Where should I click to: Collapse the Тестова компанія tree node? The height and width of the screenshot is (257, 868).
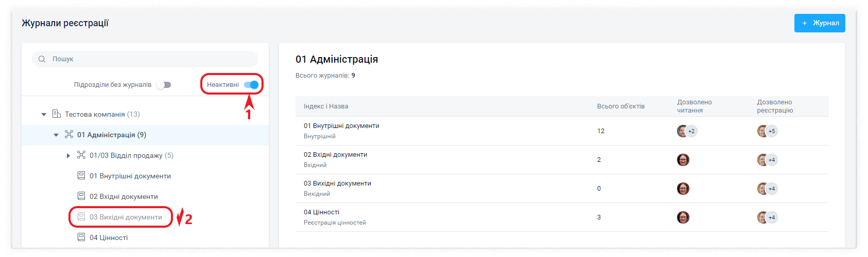pos(44,114)
